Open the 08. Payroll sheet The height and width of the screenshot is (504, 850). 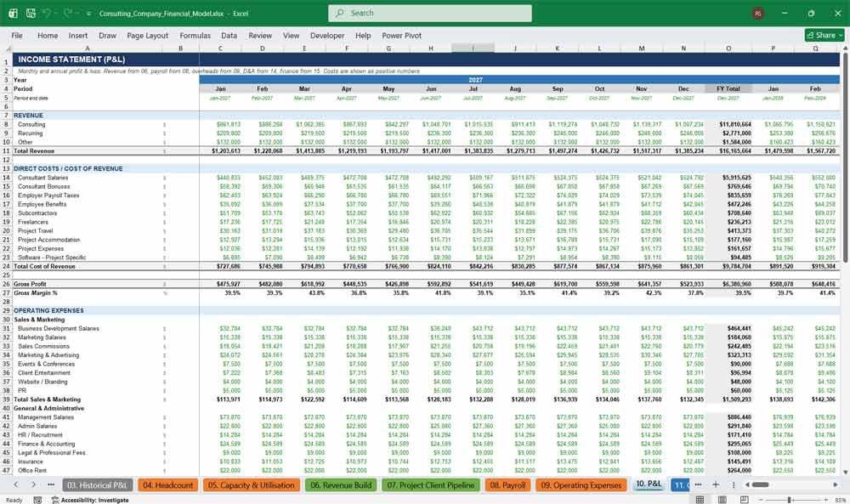(x=508, y=485)
